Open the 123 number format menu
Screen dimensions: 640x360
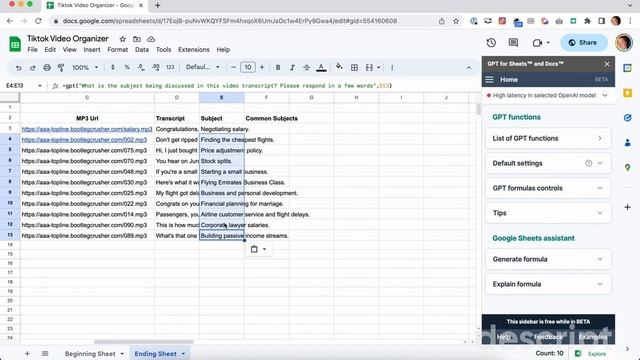170,67
